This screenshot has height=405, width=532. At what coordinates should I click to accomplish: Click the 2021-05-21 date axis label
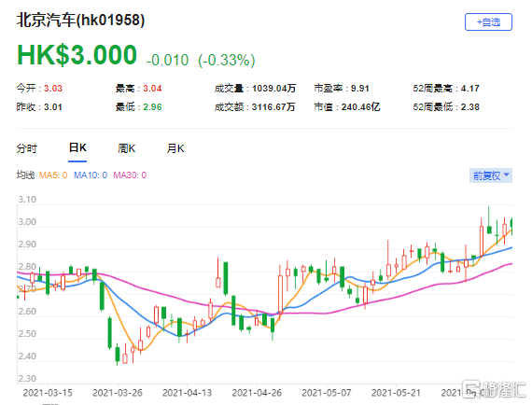coord(396,393)
